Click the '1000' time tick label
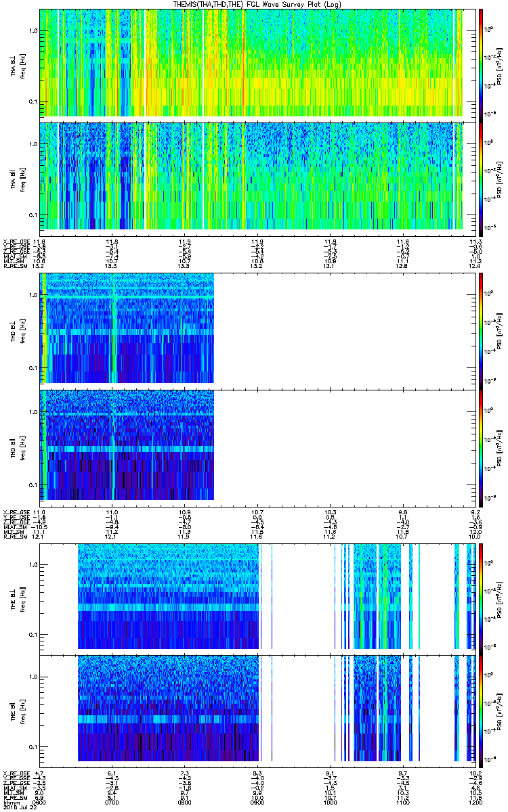508x812 pixels. [x=330, y=802]
